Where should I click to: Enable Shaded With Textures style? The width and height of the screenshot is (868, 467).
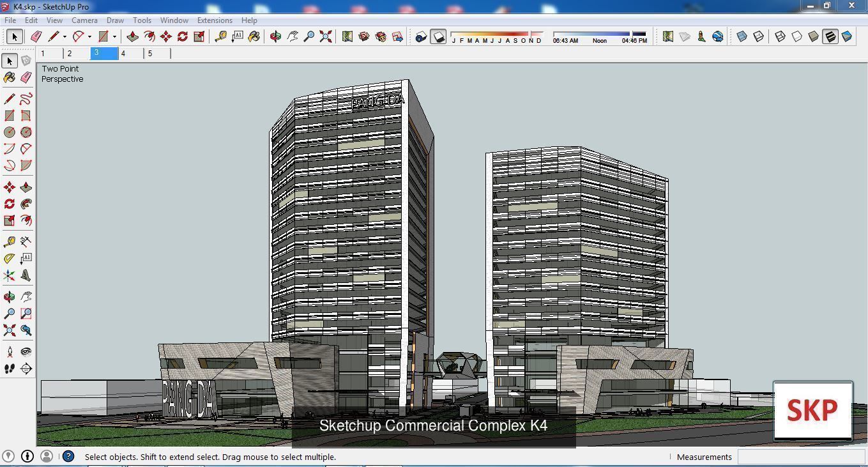(830, 36)
